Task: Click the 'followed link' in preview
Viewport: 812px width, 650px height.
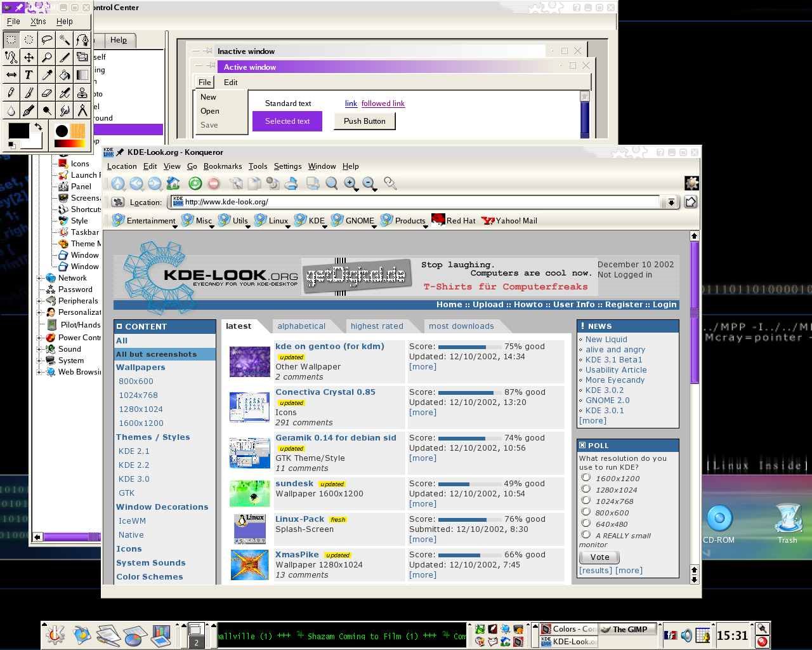Action: (383, 103)
